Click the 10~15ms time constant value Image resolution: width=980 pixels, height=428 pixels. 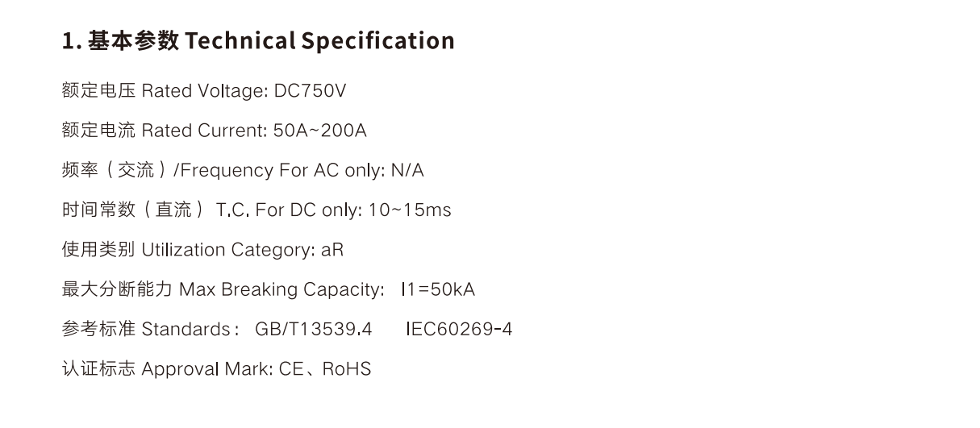point(410,210)
